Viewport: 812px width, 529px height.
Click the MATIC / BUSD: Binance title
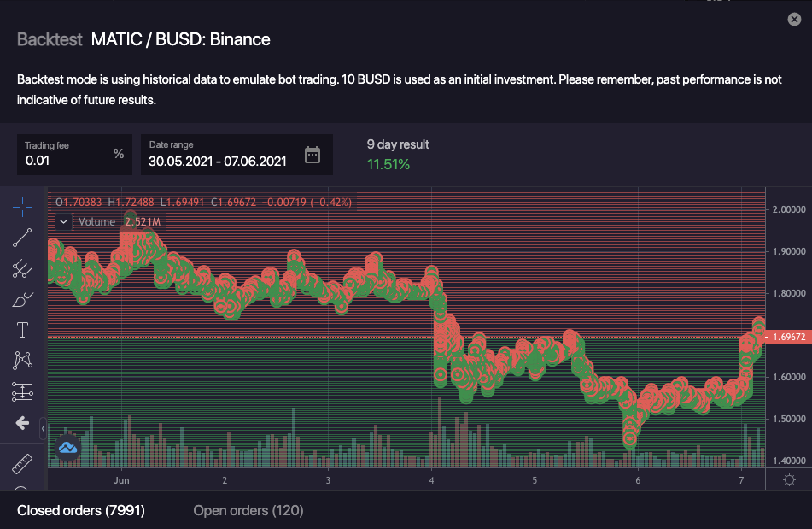click(181, 39)
